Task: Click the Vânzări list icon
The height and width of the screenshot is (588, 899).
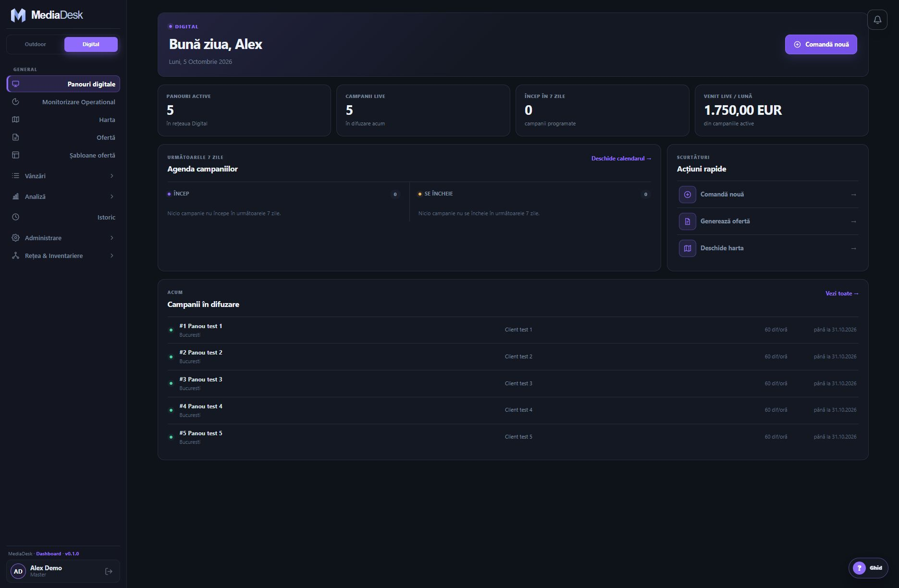Action: click(16, 176)
